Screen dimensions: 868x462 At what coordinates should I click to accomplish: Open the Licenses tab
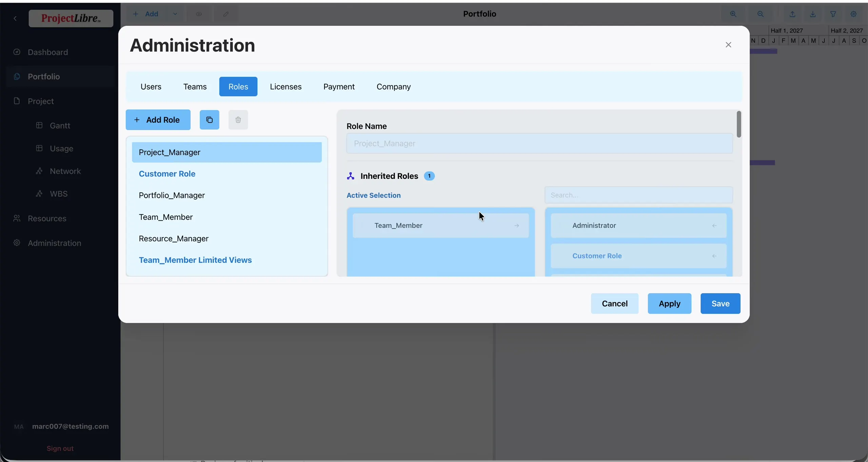(285, 87)
